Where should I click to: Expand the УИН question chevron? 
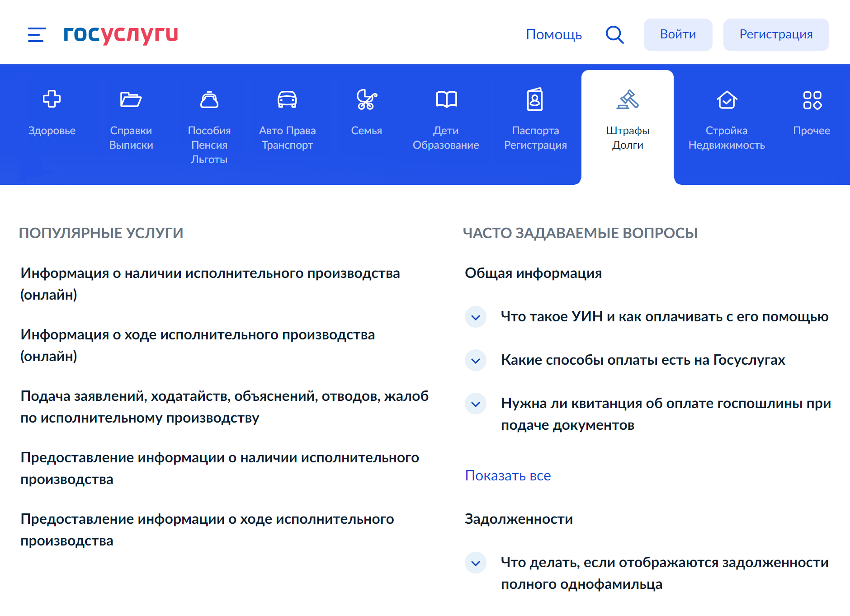click(476, 317)
